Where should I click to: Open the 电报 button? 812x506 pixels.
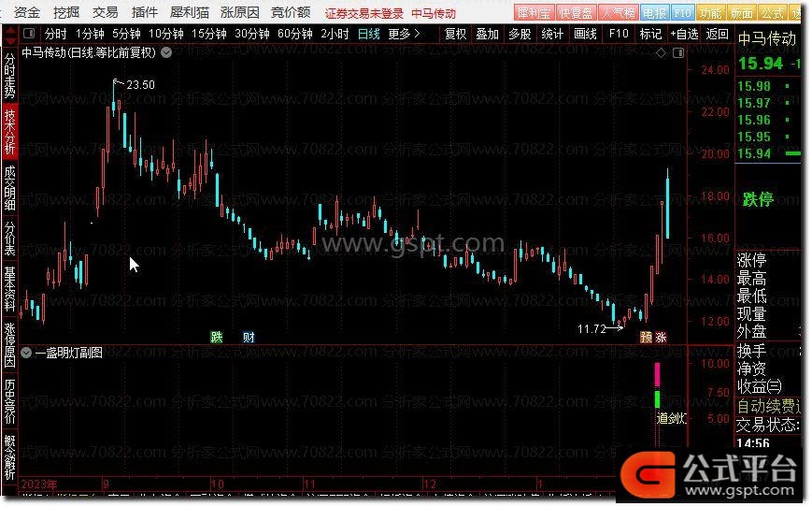pyautogui.click(x=654, y=13)
